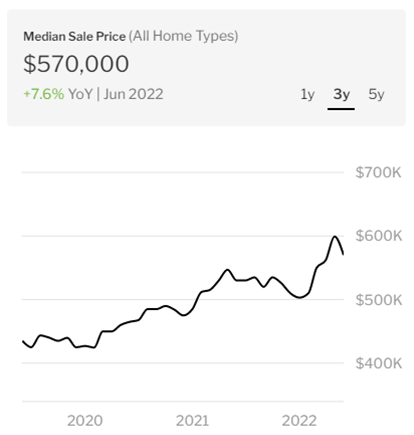The height and width of the screenshot is (435, 414).
Task: Click the Jun 2022 date label
Action: [x=133, y=94]
